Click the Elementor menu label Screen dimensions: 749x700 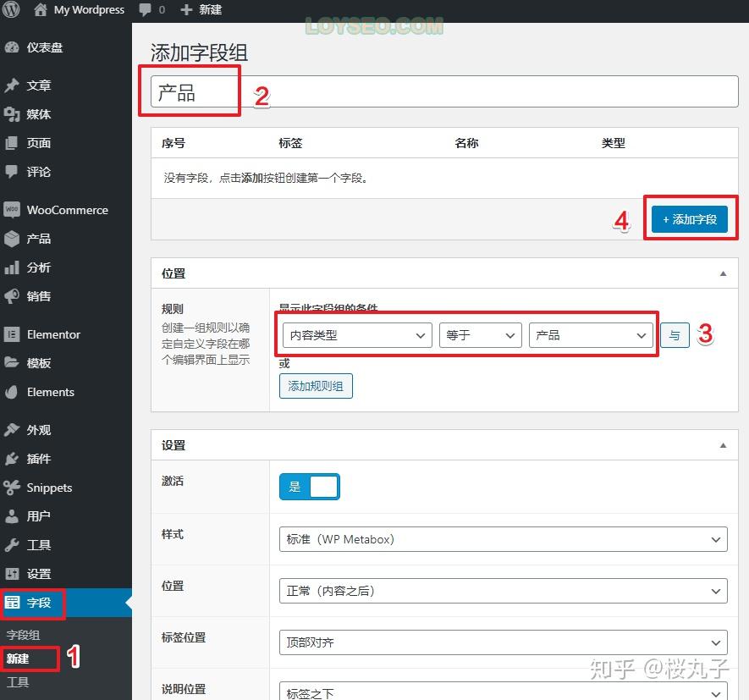pos(53,334)
